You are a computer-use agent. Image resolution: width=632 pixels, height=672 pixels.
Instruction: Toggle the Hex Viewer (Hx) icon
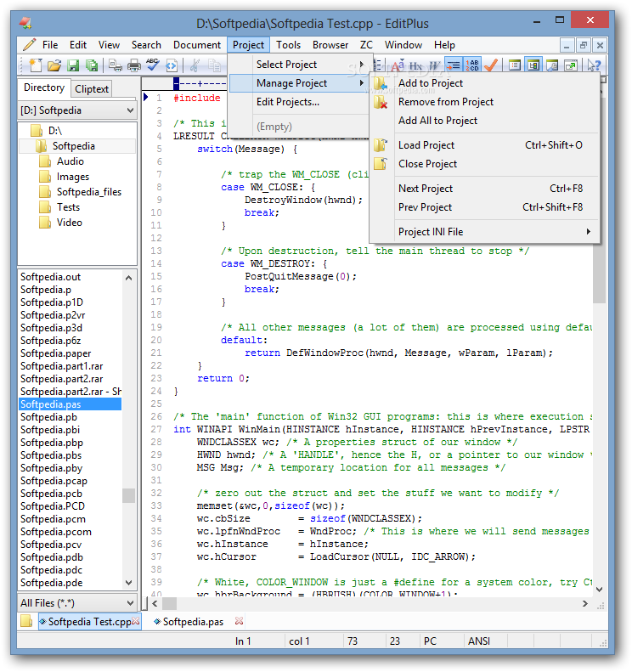coord(415,65)
